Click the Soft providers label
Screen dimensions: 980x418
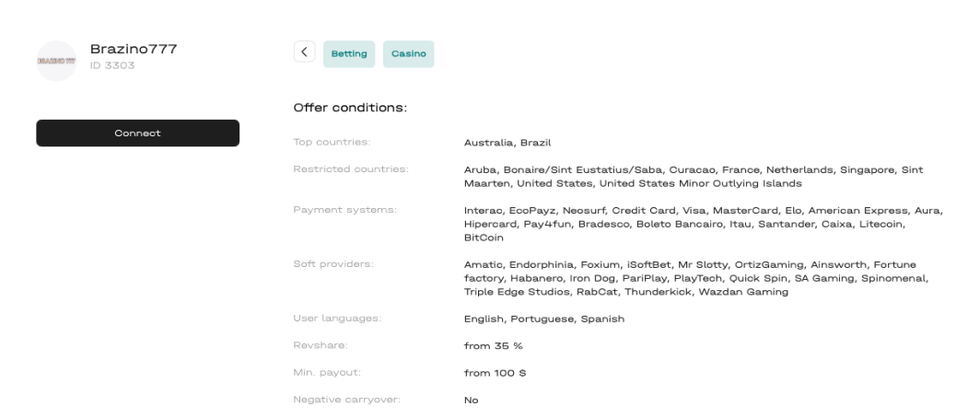click(333, 263)
